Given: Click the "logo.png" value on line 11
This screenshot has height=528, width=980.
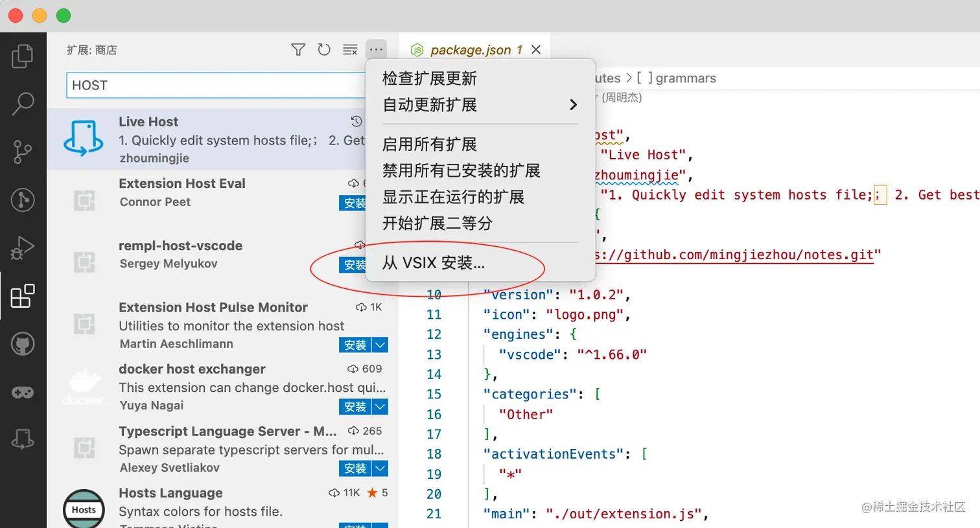Looking at the screenshot, I should pyautogui.click(x=585, y=315).
